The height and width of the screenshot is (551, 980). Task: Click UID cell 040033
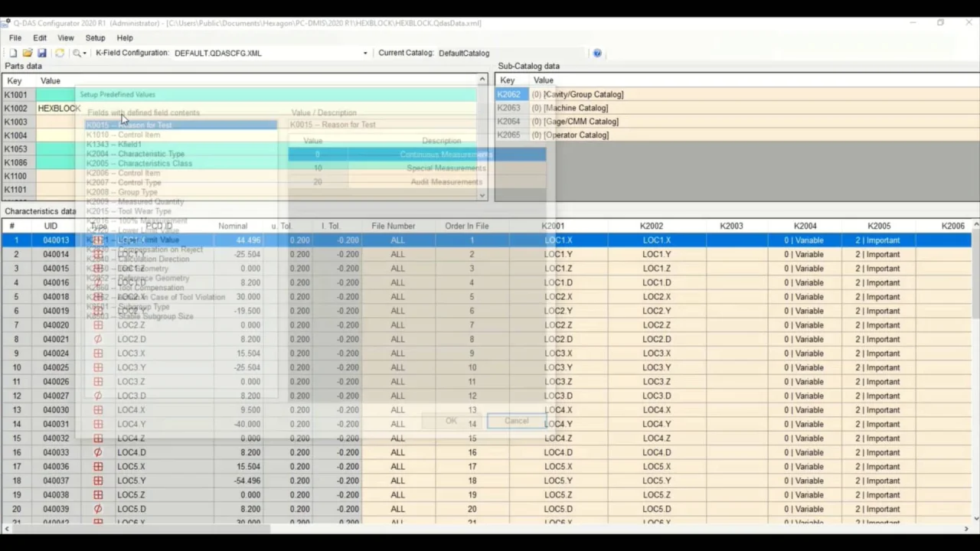click(x=56, y=452)
